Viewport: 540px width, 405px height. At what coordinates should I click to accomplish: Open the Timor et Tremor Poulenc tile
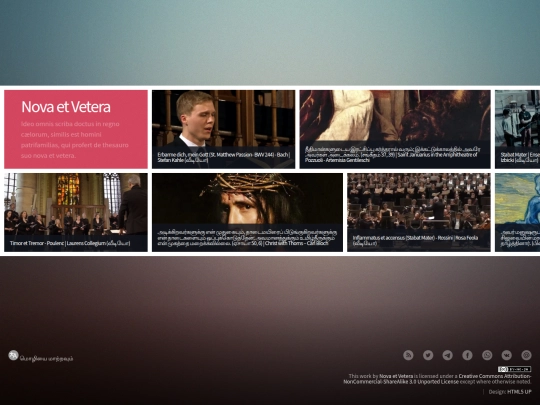pyautogui.click(x=76, y=212)
